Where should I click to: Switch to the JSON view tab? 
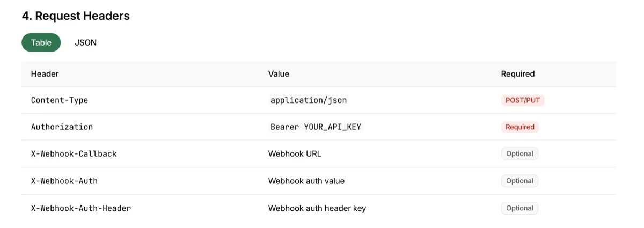pyautogui.click(x=85, y=42)
